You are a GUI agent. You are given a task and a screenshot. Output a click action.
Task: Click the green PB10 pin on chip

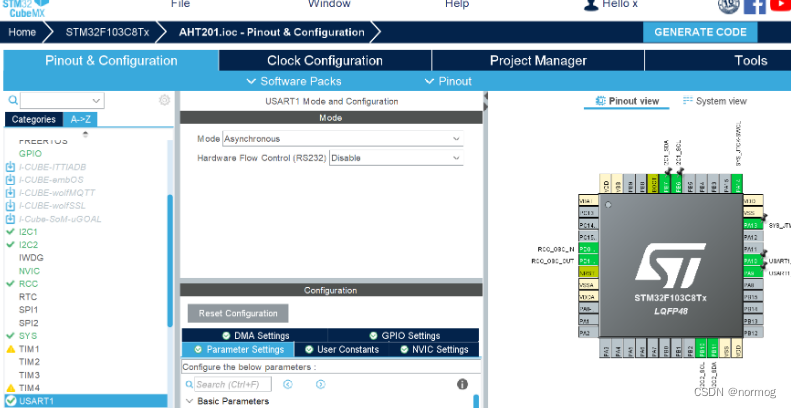[x=702, y=347]
